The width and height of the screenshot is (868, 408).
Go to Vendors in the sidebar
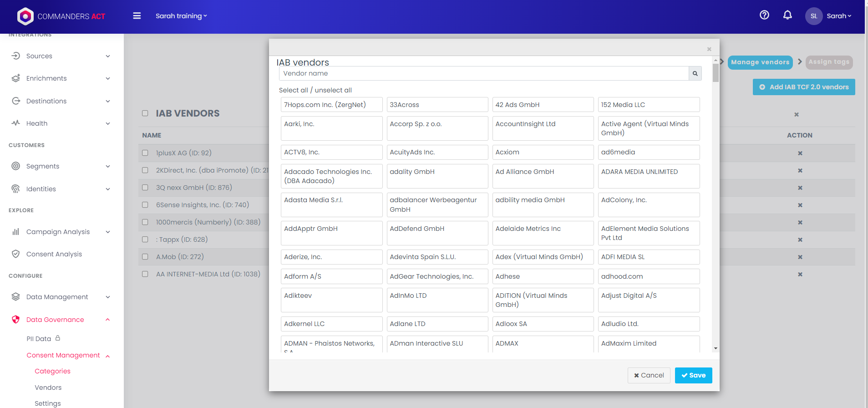48,388
